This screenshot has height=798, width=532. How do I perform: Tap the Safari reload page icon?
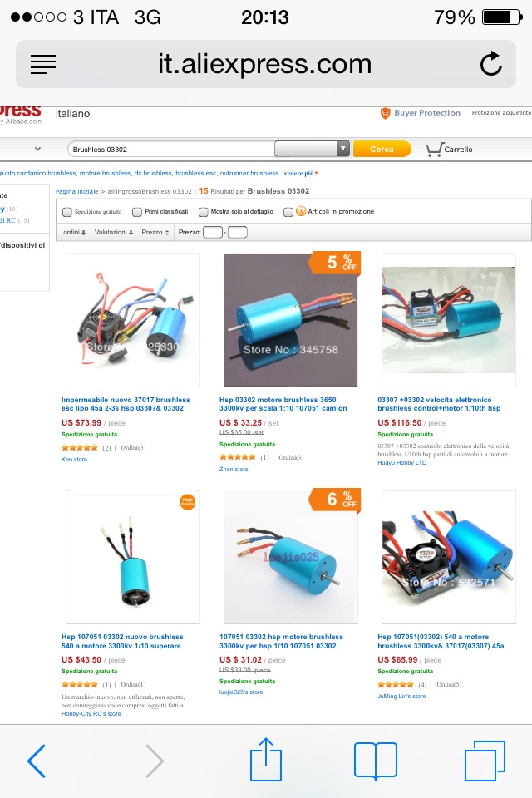click(x=490, y=64)
